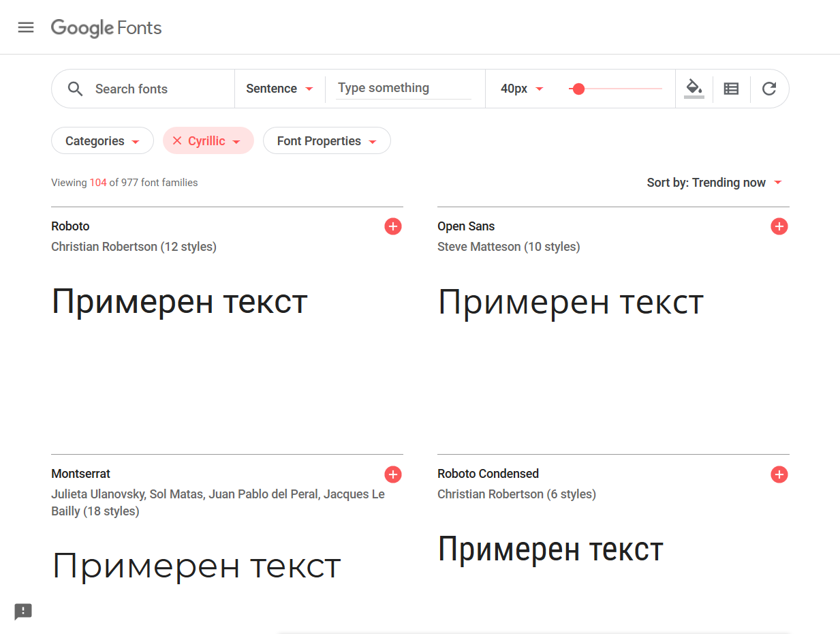Viewport: 840px width, 634px height.
Task: Open the Montserrat font title
Action: [x=80, y=474]
